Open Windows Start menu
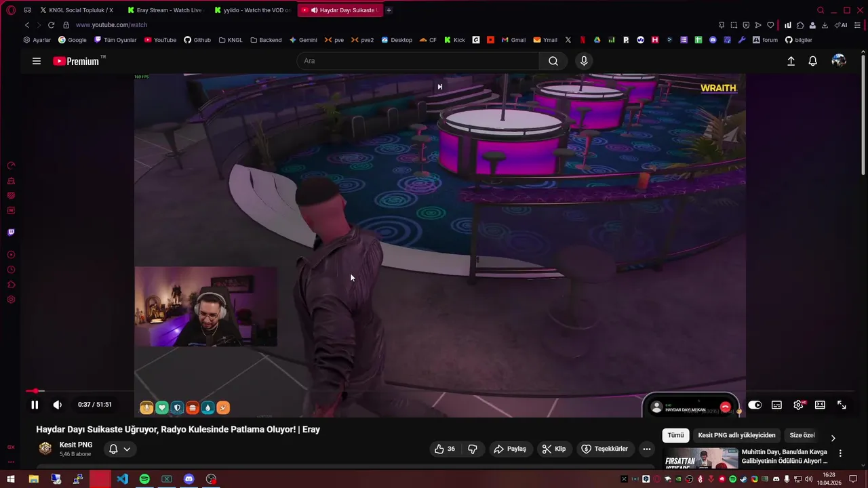 pos(11,479)
